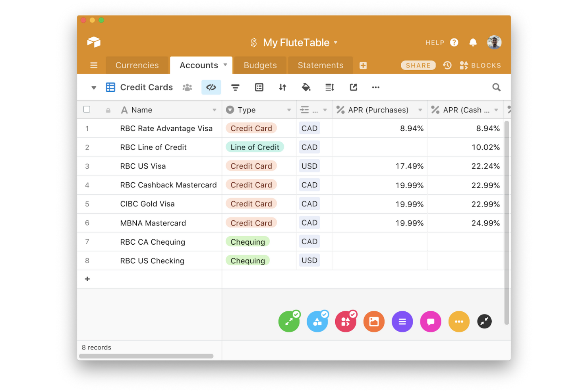The width and height of the screenshot is (588, 392).
Task: Click the red blocks circle icon
Action: pyautogui.click(x=346, y=321)
